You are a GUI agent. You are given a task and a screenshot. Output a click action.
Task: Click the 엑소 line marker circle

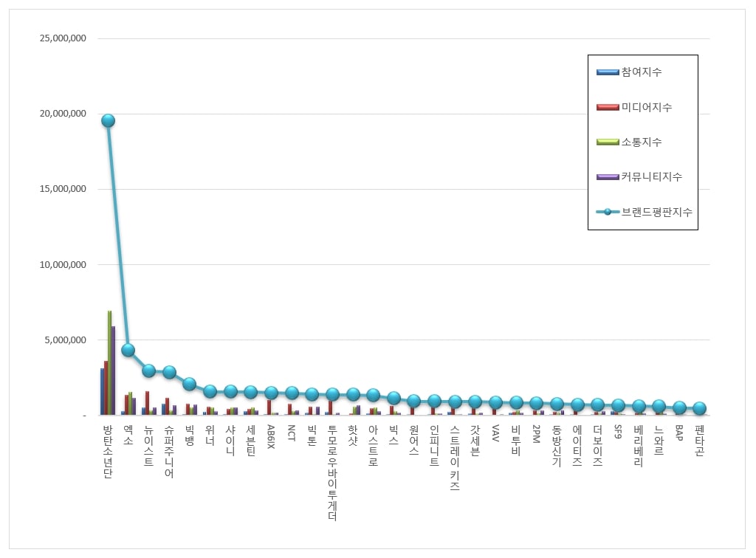coord(128,350)
